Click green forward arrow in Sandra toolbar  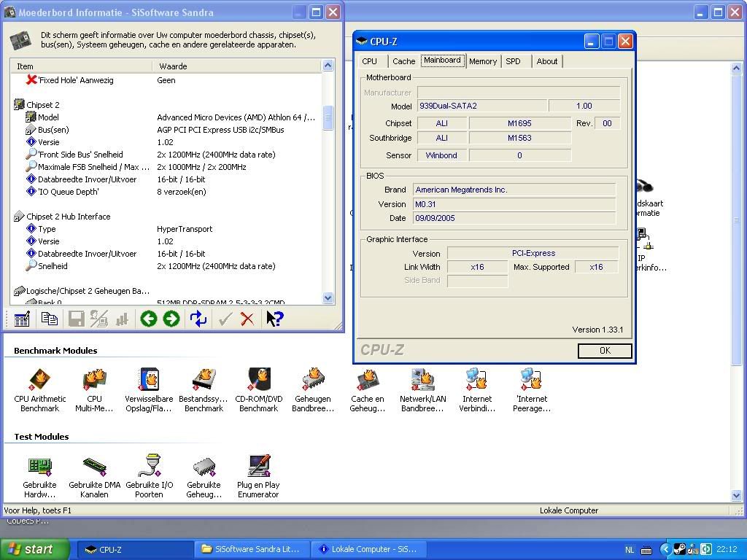coord(171,319)
